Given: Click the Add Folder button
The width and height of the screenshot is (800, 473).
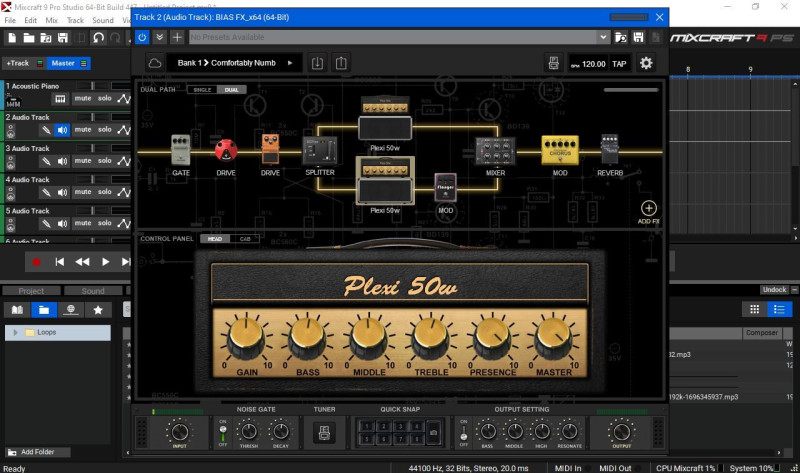Looking at the screenshot, I should (x=37, y=452).
